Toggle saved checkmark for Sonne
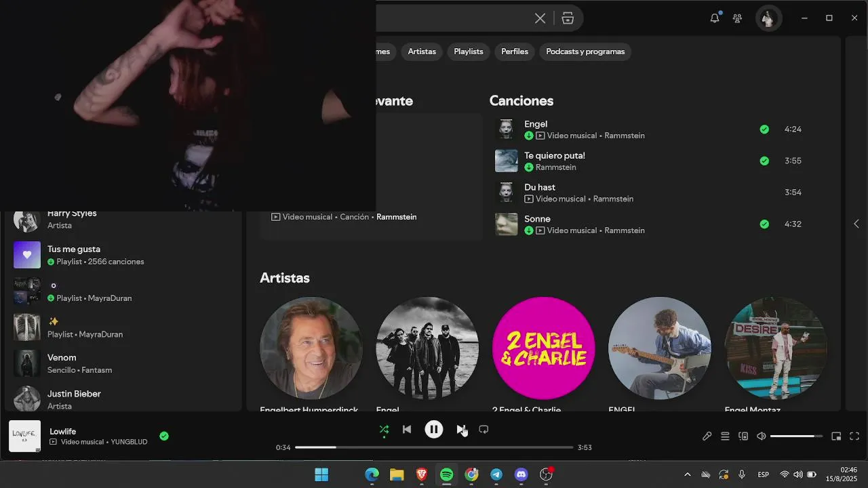868x488 pixels. coord(764,224)
